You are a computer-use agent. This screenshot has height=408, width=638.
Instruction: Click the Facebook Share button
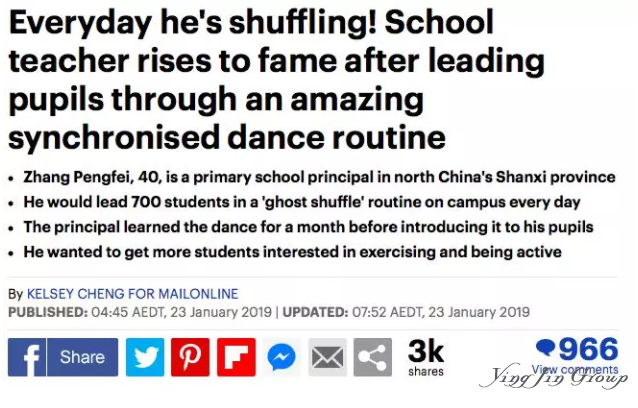83,357
